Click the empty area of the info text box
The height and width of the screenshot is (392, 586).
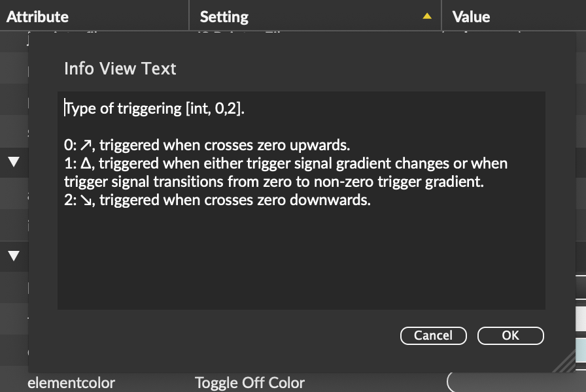[301, 261]
